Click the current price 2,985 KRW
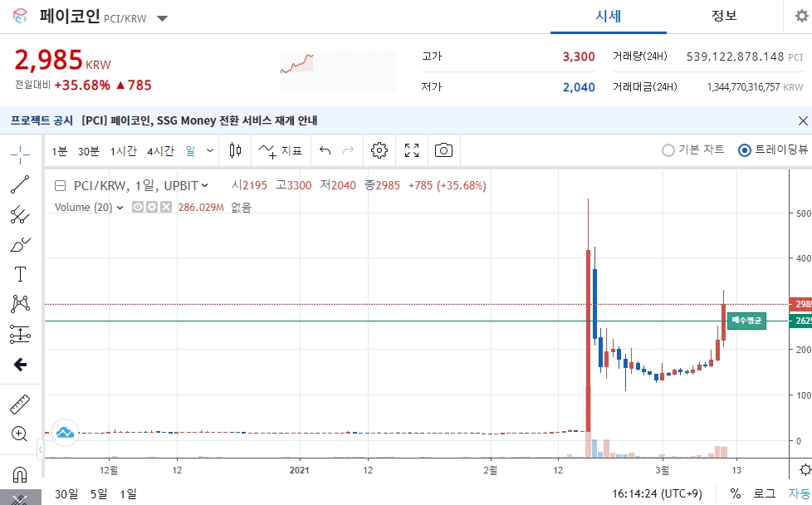This screenshot has height=505, width=812. (x=62, y=60)
